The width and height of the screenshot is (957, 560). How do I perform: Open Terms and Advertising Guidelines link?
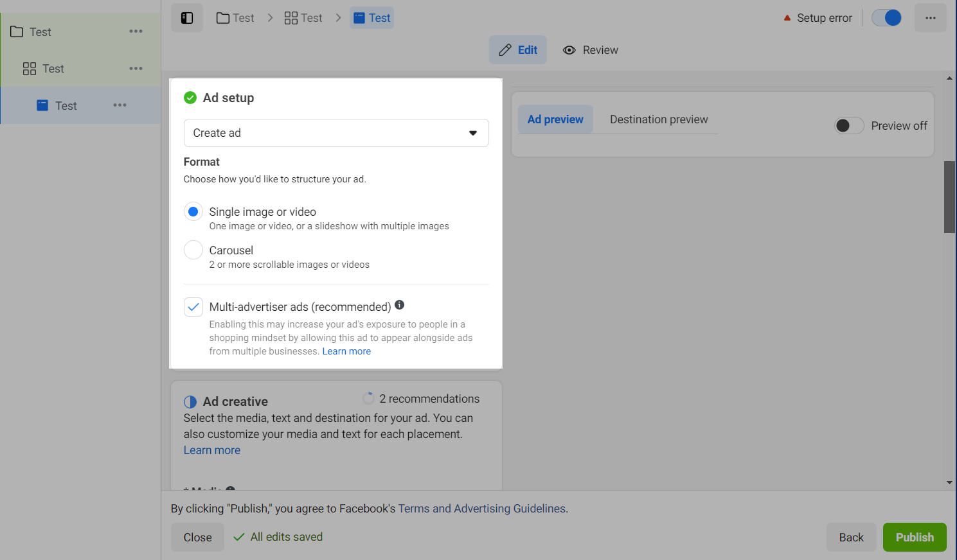[482, 509]
